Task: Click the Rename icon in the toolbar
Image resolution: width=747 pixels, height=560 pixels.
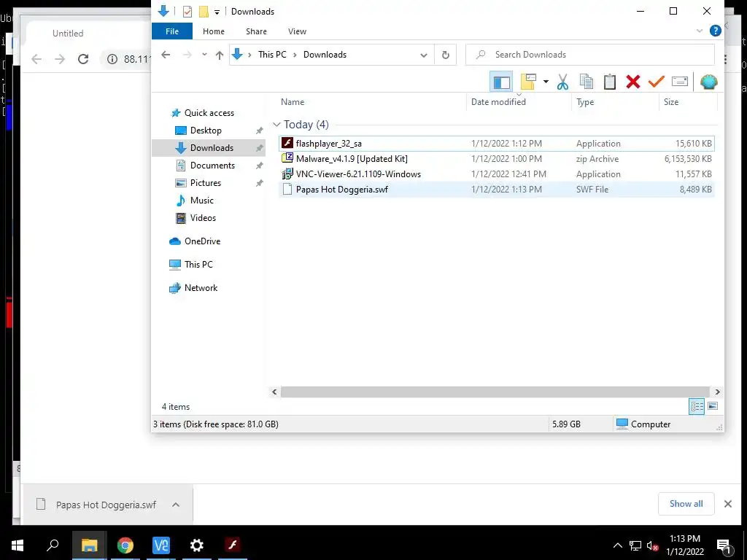Action: click(680, 82)
